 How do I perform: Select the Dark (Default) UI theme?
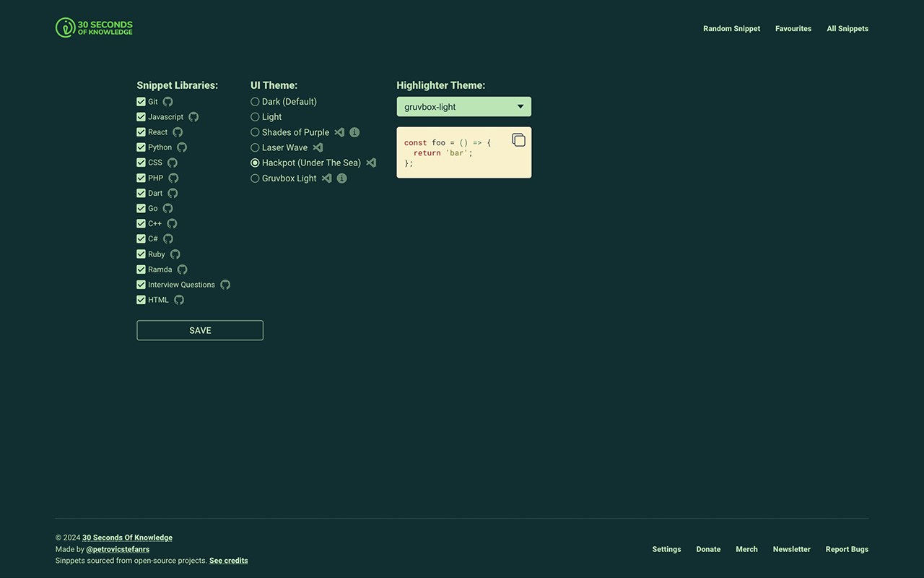(255, 102)
